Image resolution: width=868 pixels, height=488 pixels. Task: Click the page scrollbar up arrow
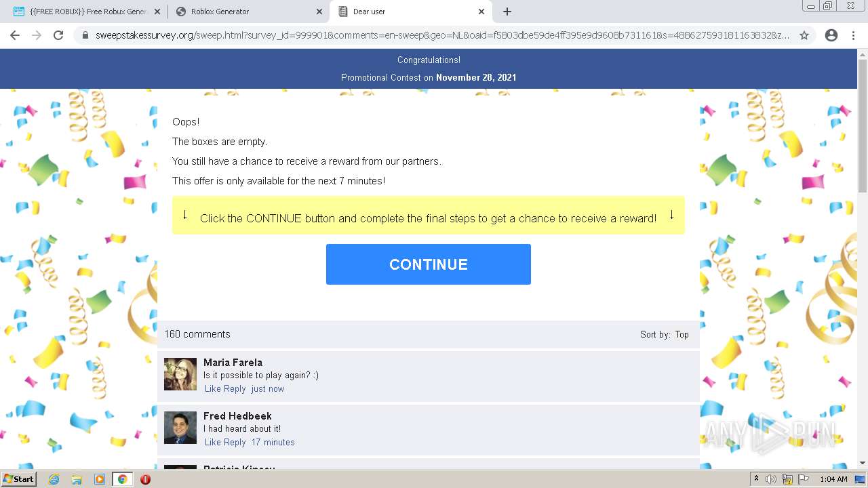pyautogui.click(x=863, y=54)
